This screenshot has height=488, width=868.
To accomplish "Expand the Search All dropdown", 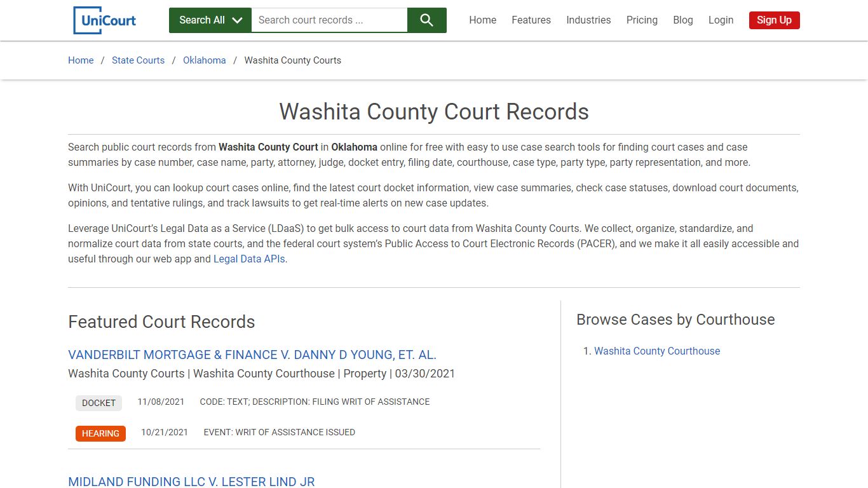I will click(210, 20).
